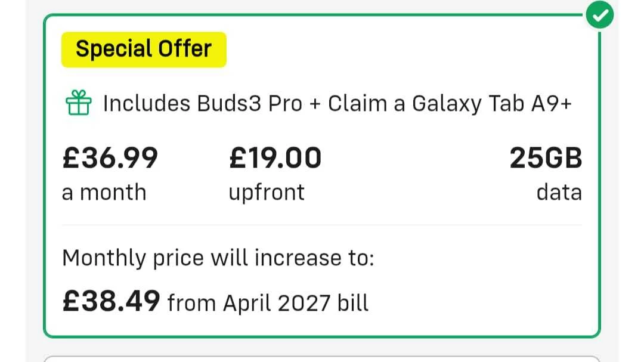Image resolution: width=644 pixels, height=362 pixels.
Task: Tap the £38.49 increased price
Action: (112, 302)
